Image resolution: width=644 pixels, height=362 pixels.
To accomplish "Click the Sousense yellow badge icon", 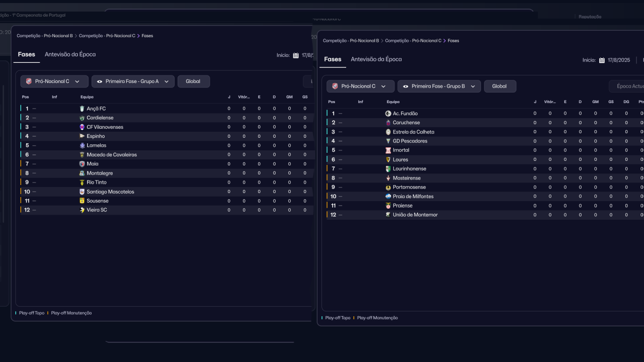I will (82, 201).
